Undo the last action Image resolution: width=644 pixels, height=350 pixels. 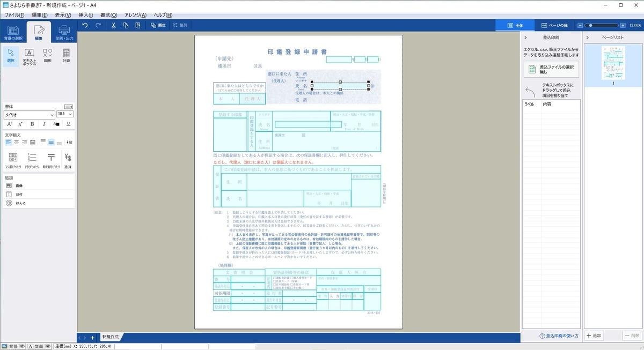tap(85, 25)
